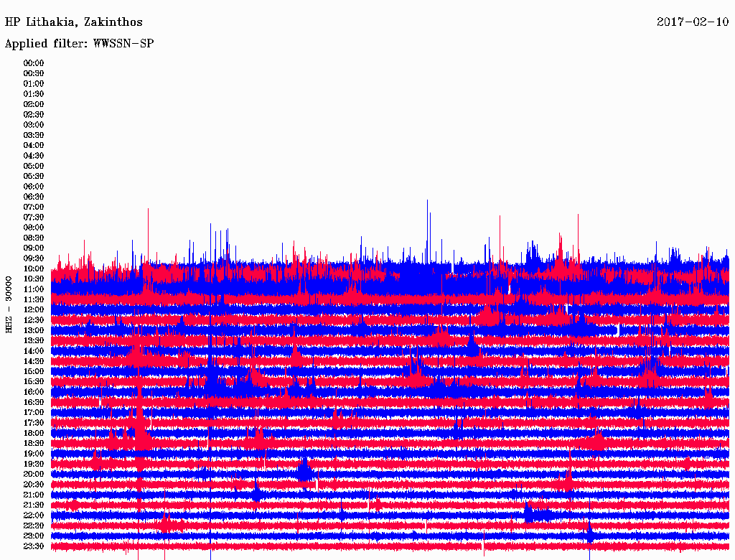Click the 03:30 time label

pyautogui.click(x=34, y=135)
